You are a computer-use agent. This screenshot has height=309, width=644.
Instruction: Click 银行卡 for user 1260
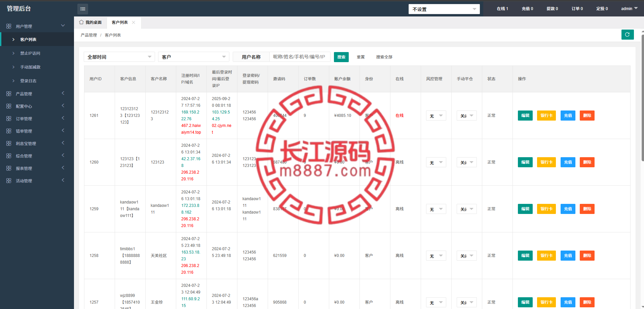click(x=546, y=162)
